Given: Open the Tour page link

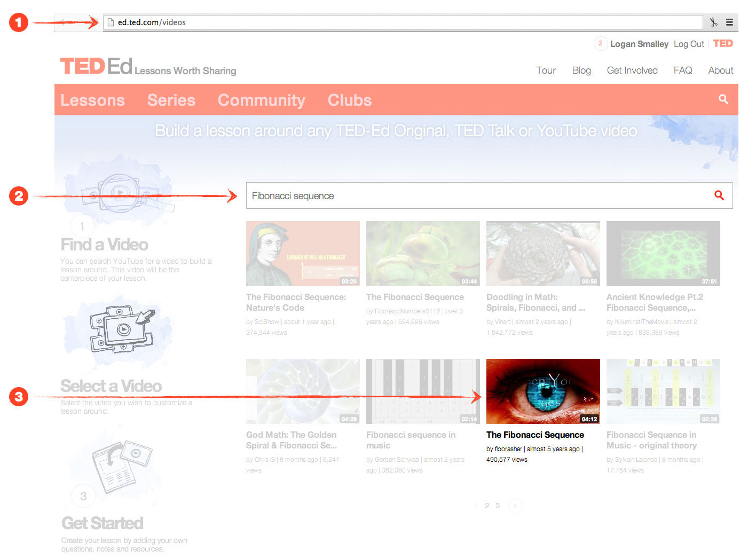Looking at the screenshot, I should pos(546,70).
